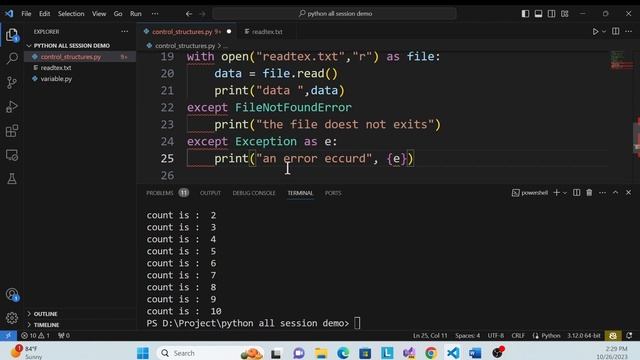Show more menu items ellipsis
The image size is (640, 360).
[x=155, y=13]
